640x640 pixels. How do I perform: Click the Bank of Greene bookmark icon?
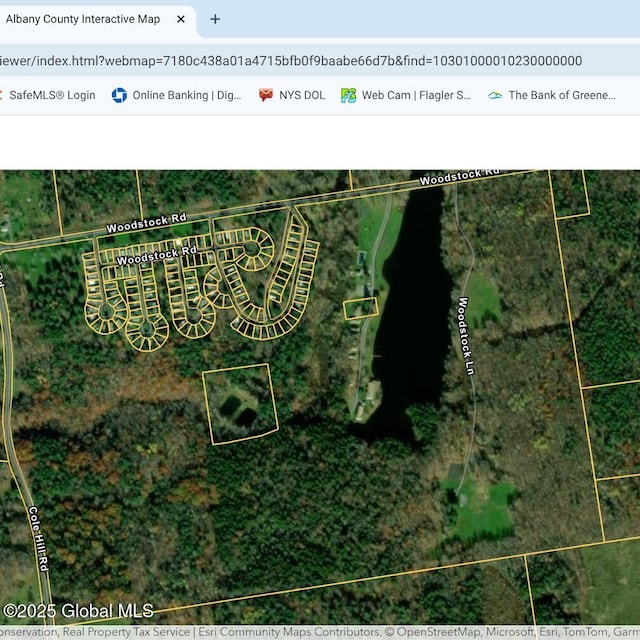tap(495, 95)
